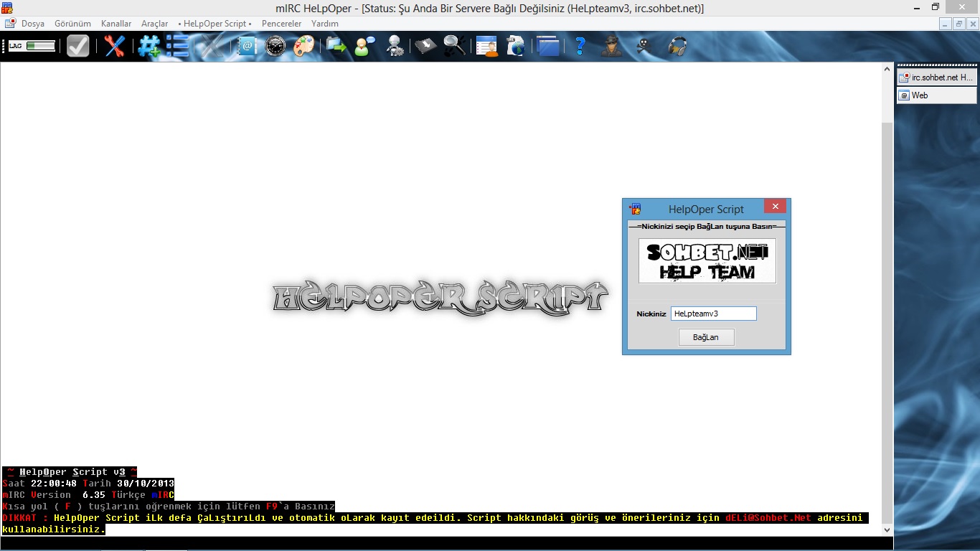This screenshot has height=551, width=980.
Task: Open the Araçlar menu
Action: click(154, 24)
